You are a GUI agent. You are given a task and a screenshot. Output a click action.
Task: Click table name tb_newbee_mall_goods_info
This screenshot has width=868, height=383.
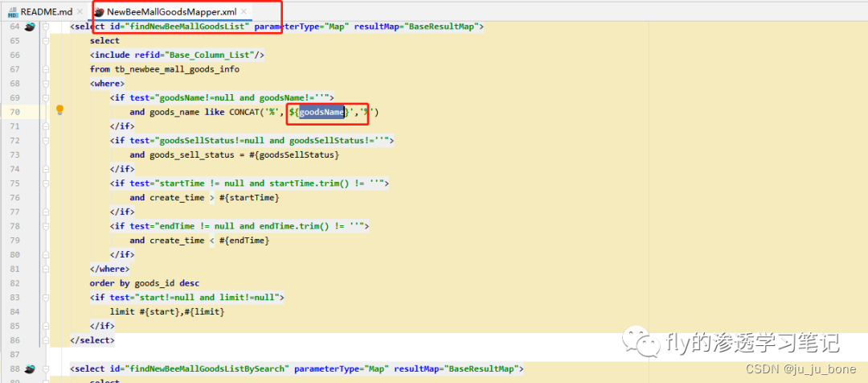tap(177, 69)
